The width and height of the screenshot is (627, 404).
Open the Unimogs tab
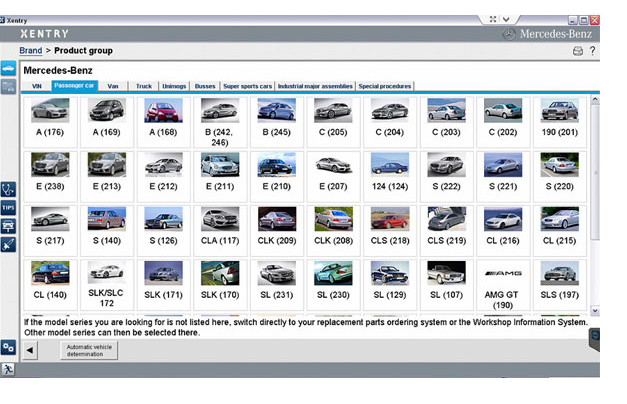pos(174,86)
